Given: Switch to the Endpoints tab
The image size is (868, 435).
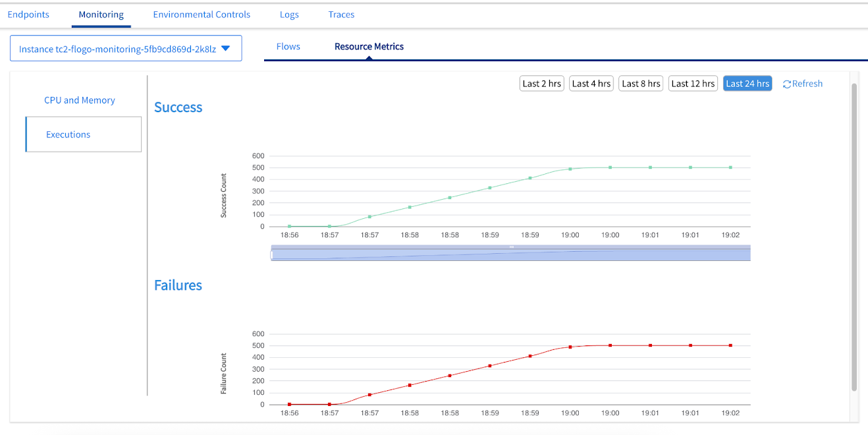Looking at the screenshot, I should (28, 14).
